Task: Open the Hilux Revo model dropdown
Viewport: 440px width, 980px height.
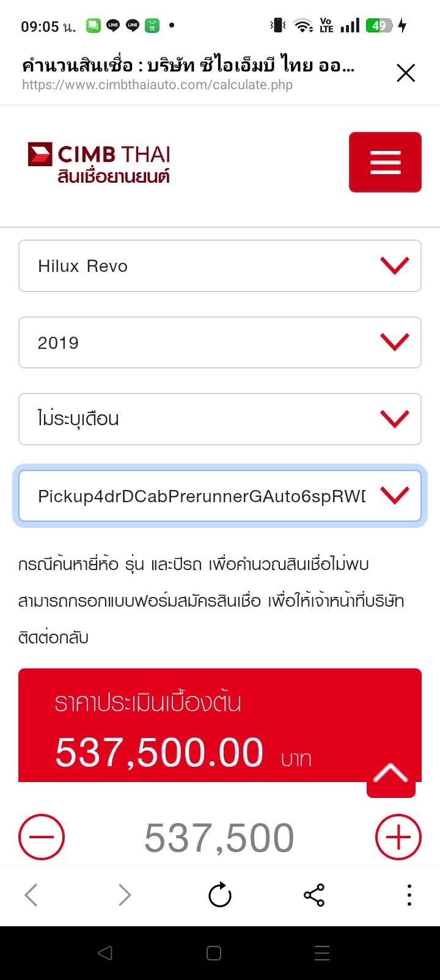Action: click(220, 266)
